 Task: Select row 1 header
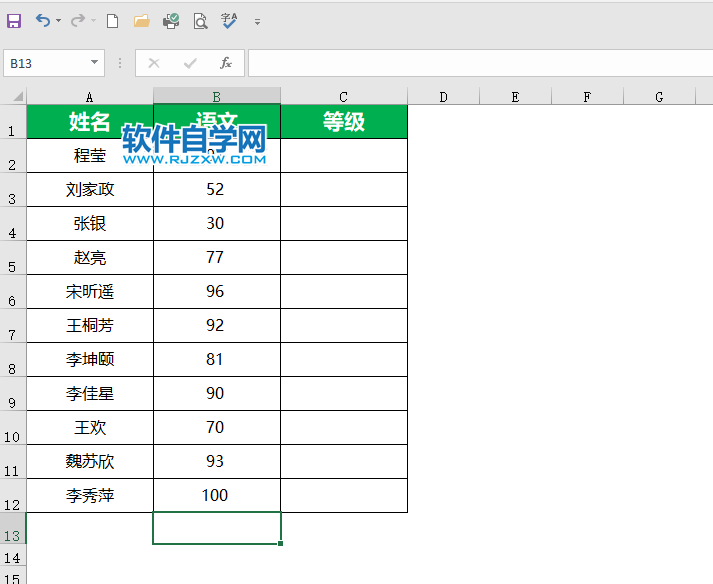[13, 122]
